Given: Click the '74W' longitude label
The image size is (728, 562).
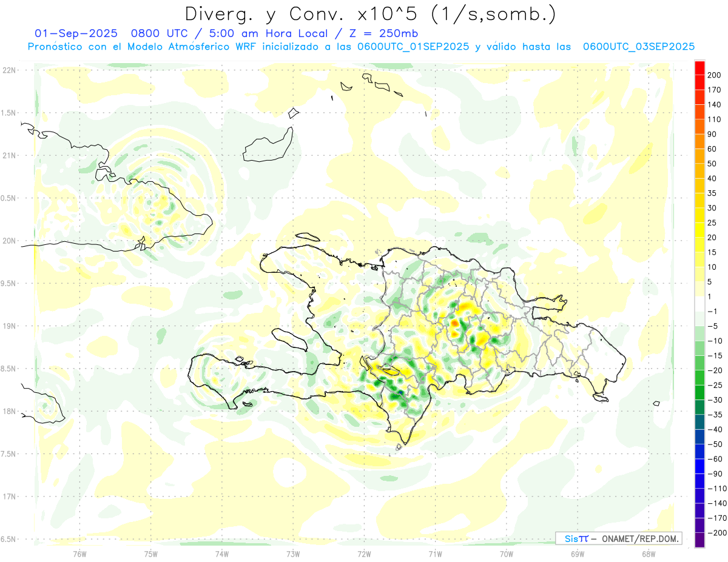Looking at the screenshot, I should click(x=222, y=554).
